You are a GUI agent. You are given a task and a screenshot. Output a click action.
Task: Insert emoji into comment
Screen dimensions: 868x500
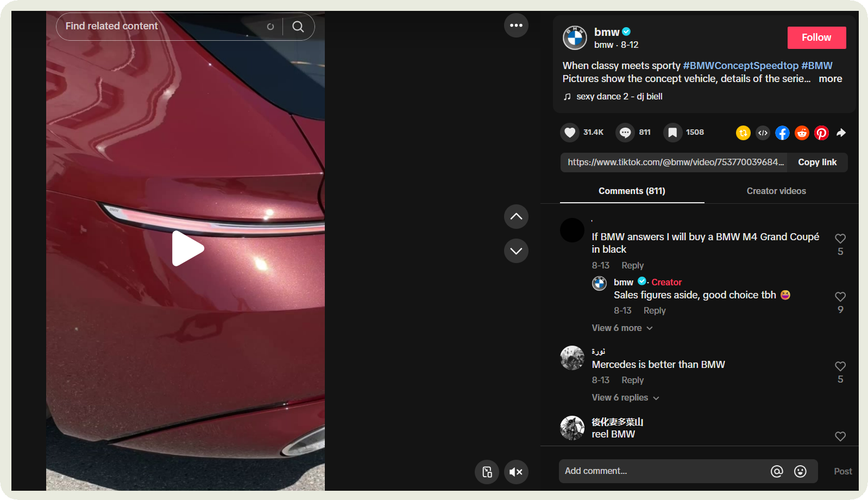(800, 471)
